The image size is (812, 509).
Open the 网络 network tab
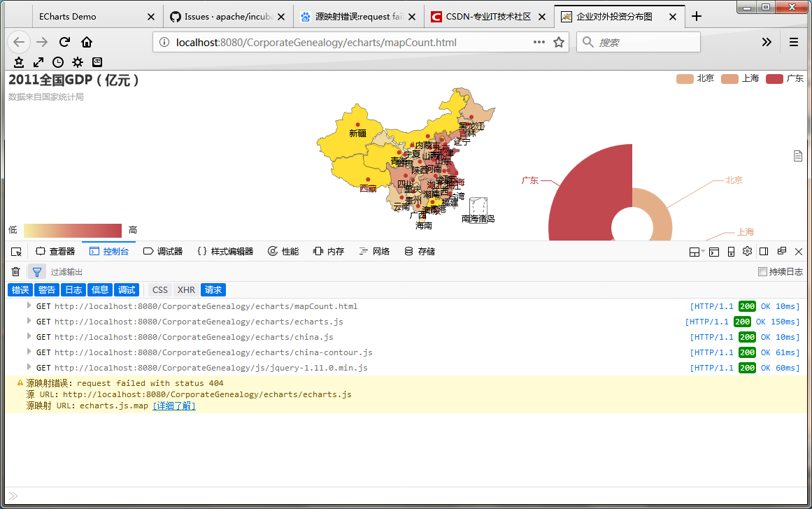coord(374,252)
